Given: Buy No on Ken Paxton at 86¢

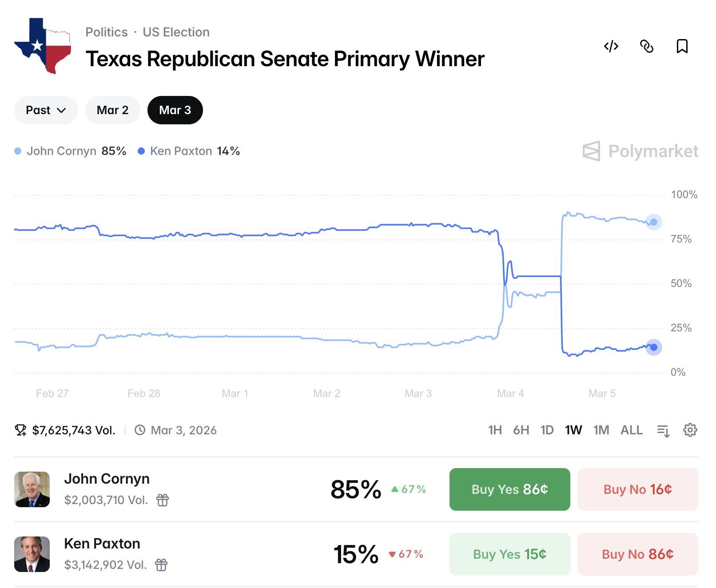Looking at the screenshot, I should [x=637, y=554].
